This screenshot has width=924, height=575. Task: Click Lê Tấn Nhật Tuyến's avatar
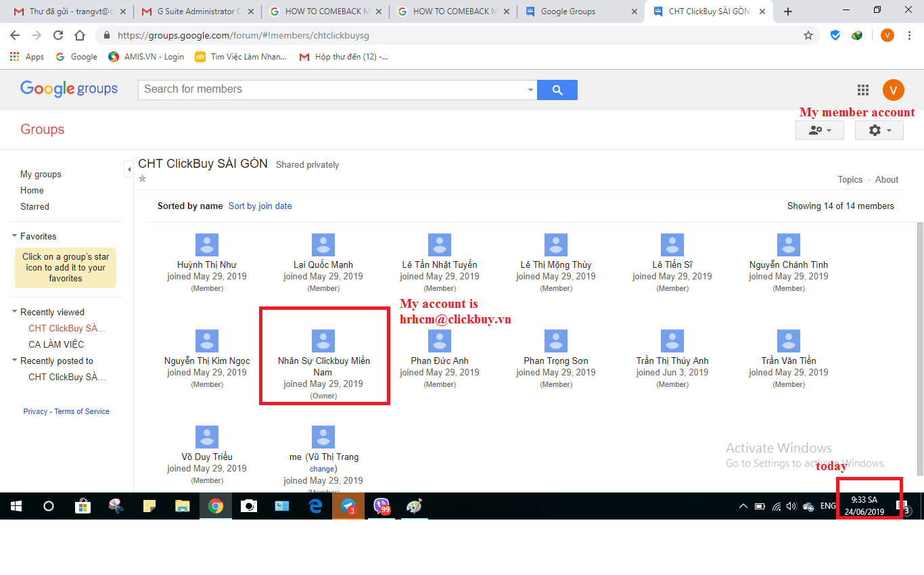pyautogui.click(x=440, y=245)
